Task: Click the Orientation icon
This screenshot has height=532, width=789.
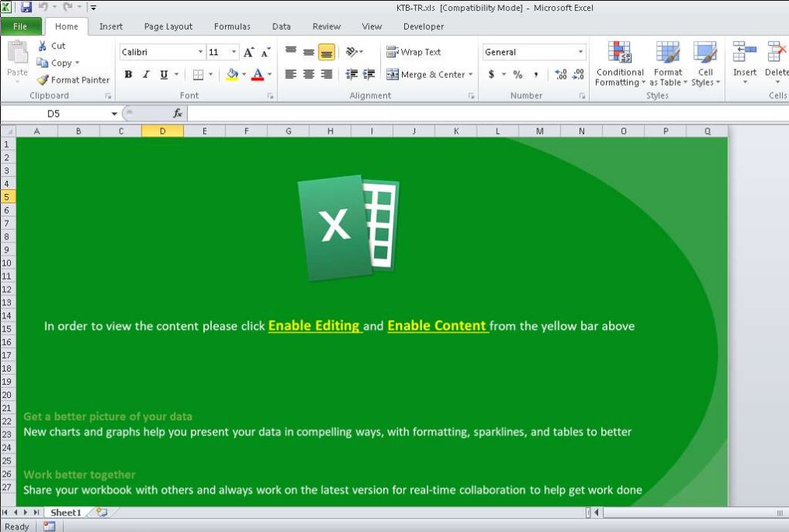Action: point(352,52)
